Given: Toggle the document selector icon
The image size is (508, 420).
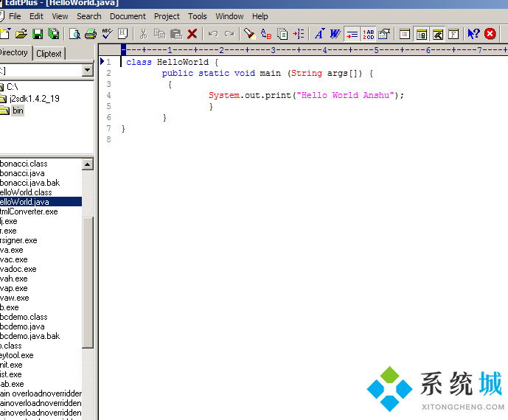Looking at the screenshot, I should coord(405,34).
